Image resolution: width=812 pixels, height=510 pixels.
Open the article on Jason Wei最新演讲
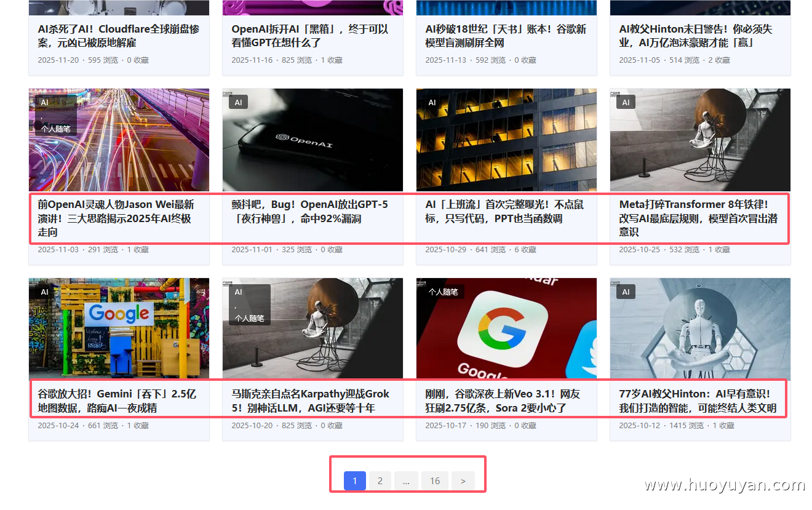116,218
